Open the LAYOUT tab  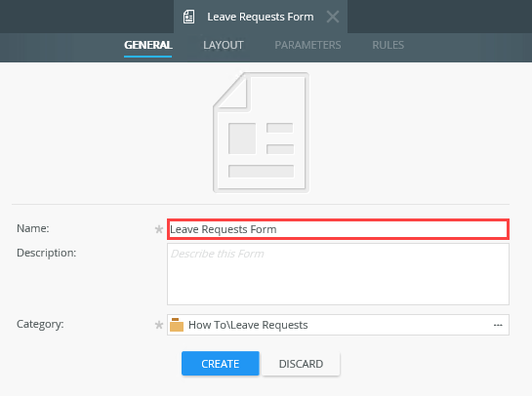pos(224,45)
